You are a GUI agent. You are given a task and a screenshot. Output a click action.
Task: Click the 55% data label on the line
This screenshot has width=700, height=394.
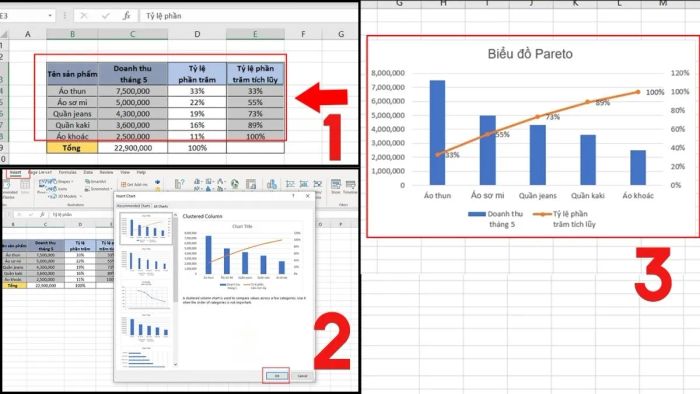(502, 134)
